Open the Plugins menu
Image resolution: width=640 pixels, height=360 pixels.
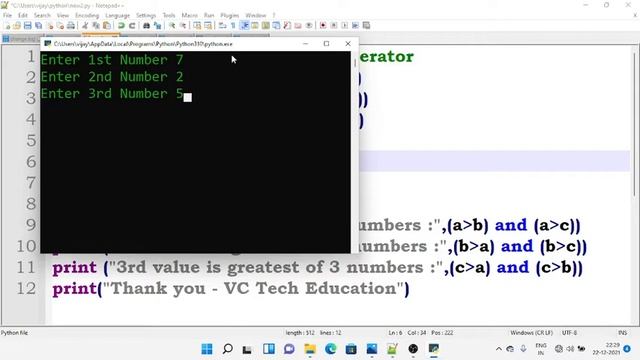point(229,15)
